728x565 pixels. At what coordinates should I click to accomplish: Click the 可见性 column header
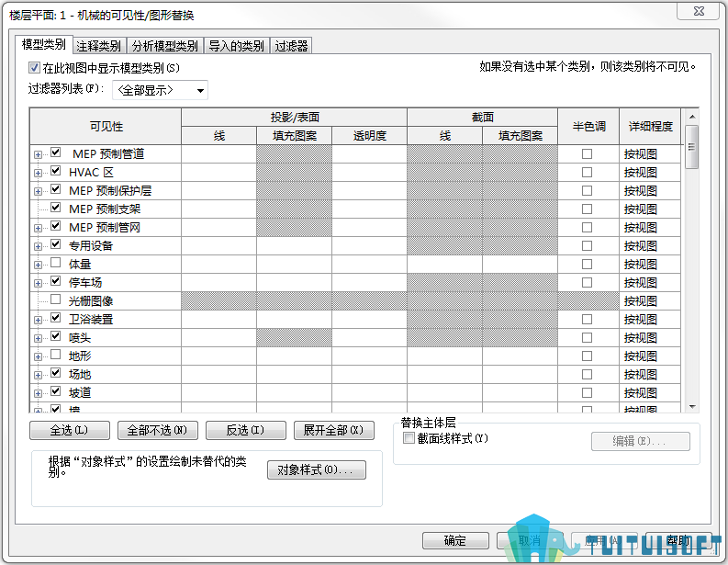pyautogui.click(x=106, y=127)
